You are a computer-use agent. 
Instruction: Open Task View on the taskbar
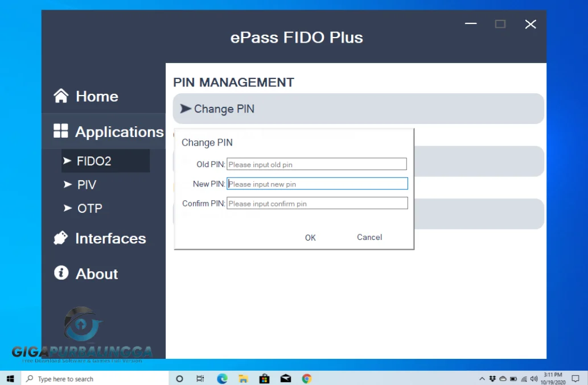click(x=200, y=379)
